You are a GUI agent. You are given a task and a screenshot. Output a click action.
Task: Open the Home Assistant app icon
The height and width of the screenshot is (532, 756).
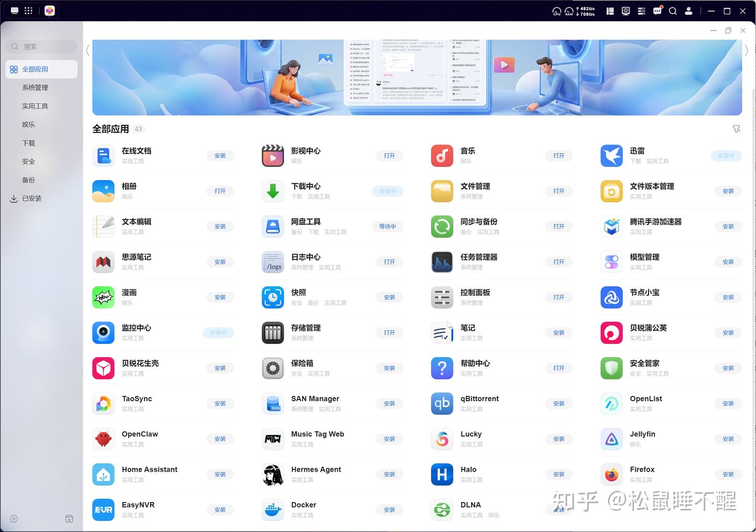103,474
